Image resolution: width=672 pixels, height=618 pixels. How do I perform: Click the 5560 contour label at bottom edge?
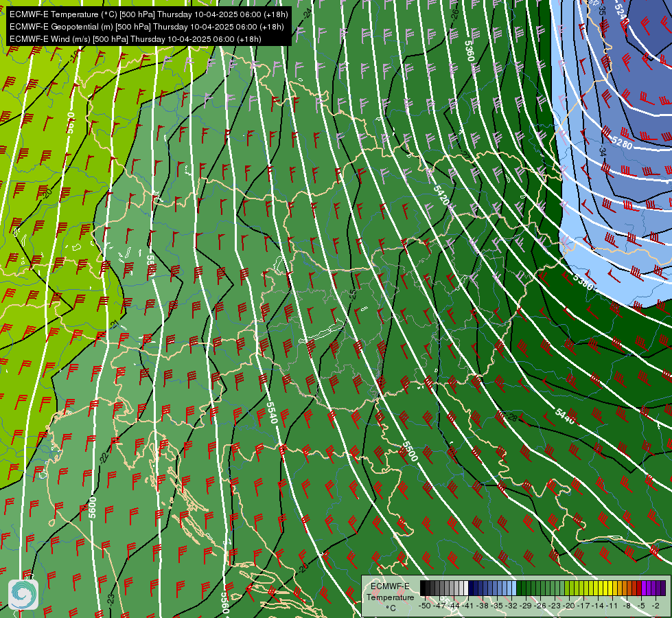[224, 604]
